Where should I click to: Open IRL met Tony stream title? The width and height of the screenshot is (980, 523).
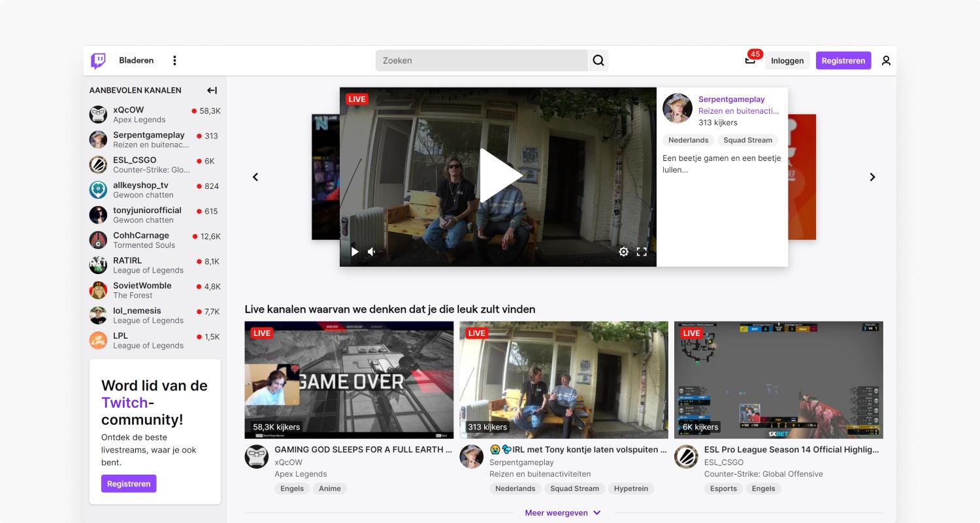(578, 450)
